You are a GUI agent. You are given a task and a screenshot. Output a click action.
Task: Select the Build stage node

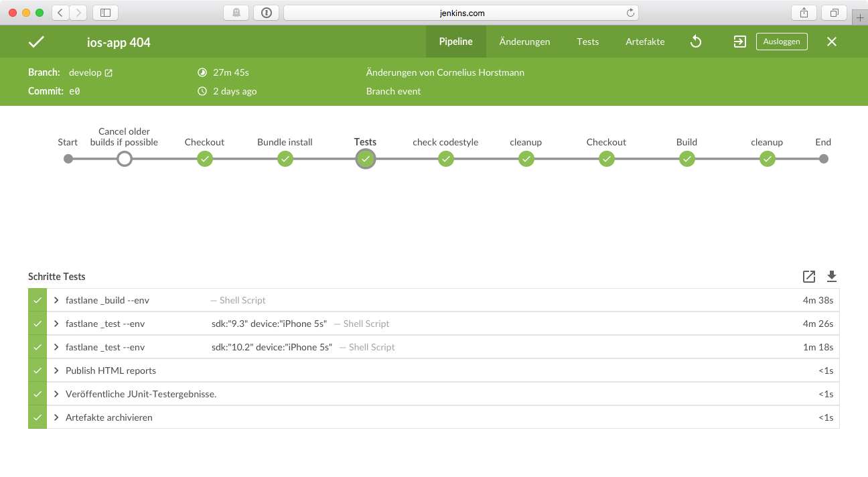point(687,159)
